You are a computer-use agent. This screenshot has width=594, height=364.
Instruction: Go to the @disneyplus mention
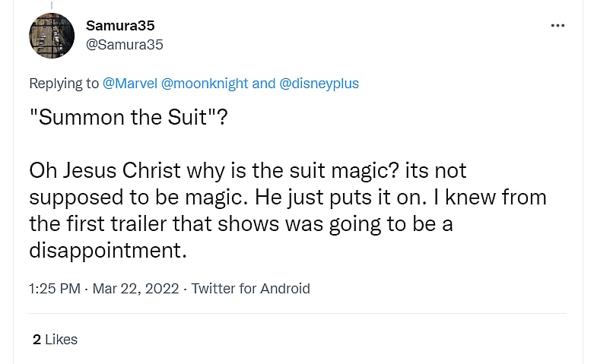319,84
